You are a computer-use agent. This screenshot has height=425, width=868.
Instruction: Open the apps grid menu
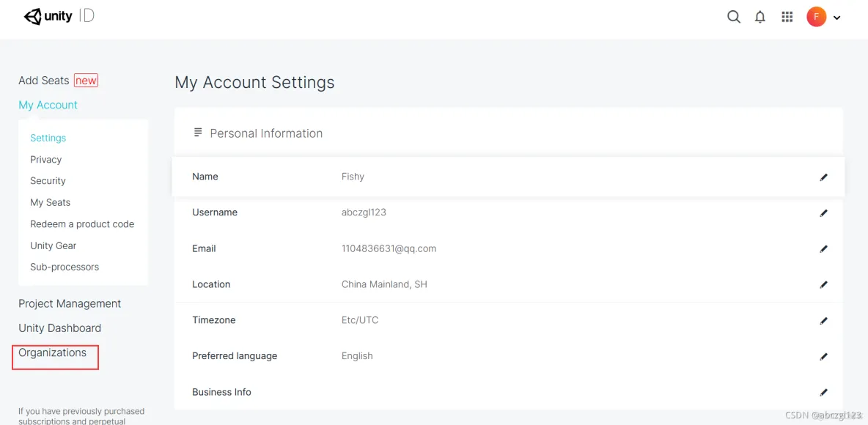coord(787,17)
